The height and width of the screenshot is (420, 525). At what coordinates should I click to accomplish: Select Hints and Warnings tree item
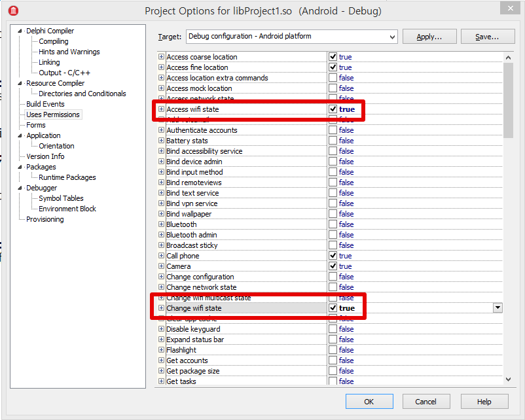(x=69, y=52)
